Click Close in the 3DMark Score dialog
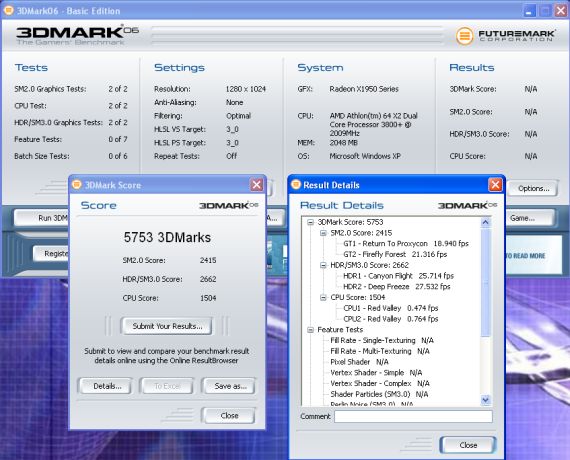 (229, 416)
